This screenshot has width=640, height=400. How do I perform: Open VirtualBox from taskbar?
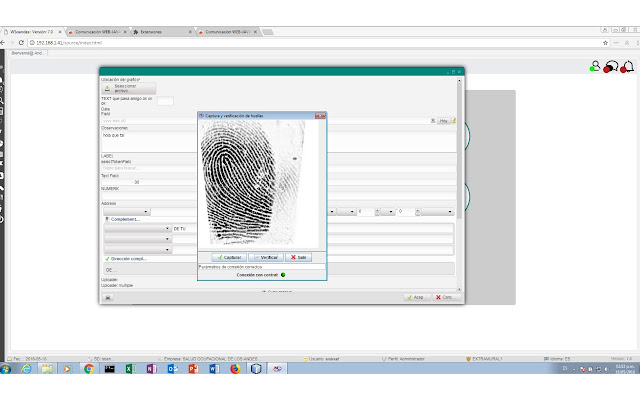pyautogui.click(x=256, y=369)
